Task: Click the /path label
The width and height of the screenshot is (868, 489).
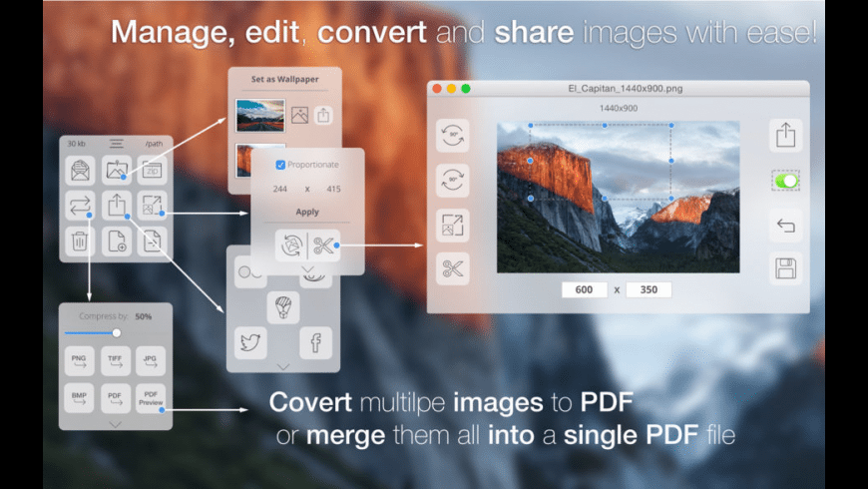Action: (x=154, y=144)
